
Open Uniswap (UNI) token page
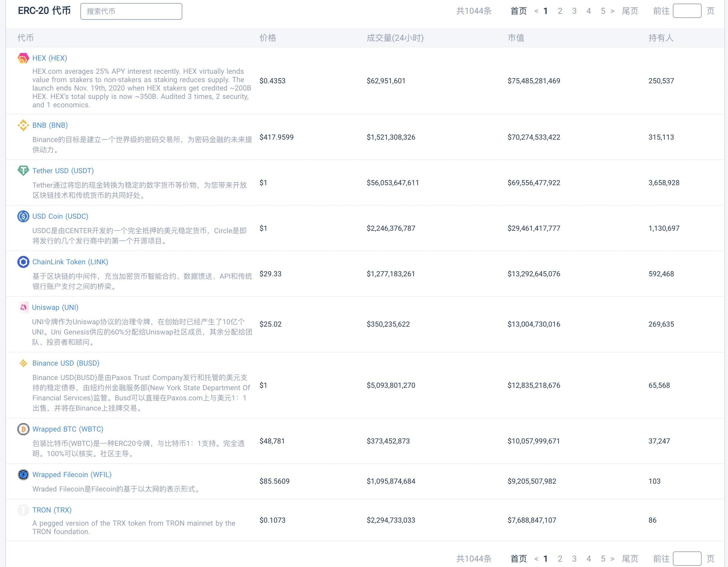coord(55,307)
